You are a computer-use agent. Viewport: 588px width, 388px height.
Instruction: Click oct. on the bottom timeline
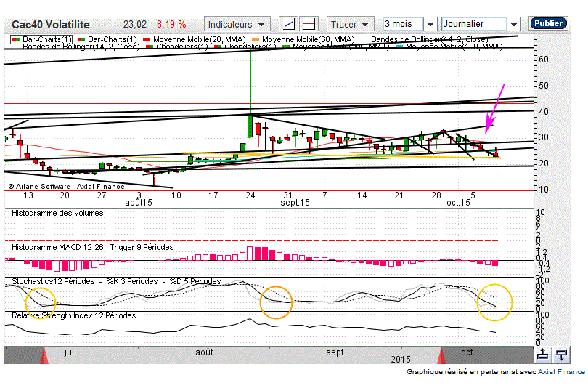[467, 352]
